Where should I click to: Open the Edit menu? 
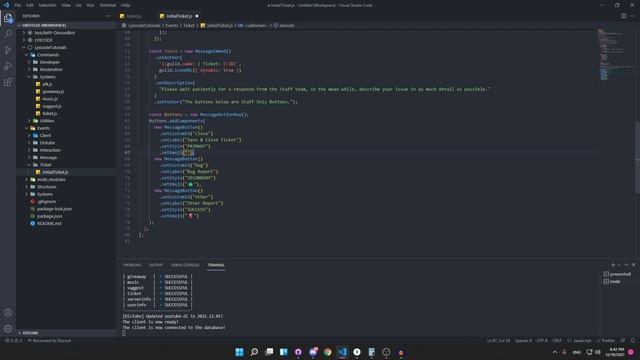[30, 5]
